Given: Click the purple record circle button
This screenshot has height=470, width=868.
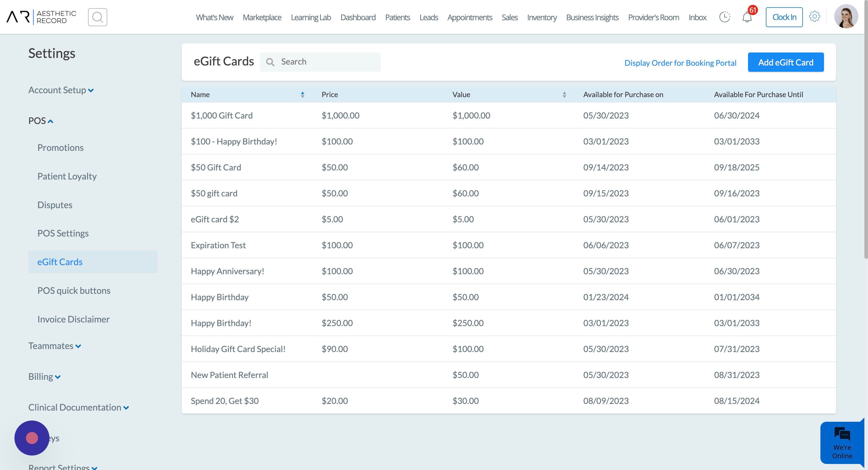Looking at the screenshot, I should (32, 438).
